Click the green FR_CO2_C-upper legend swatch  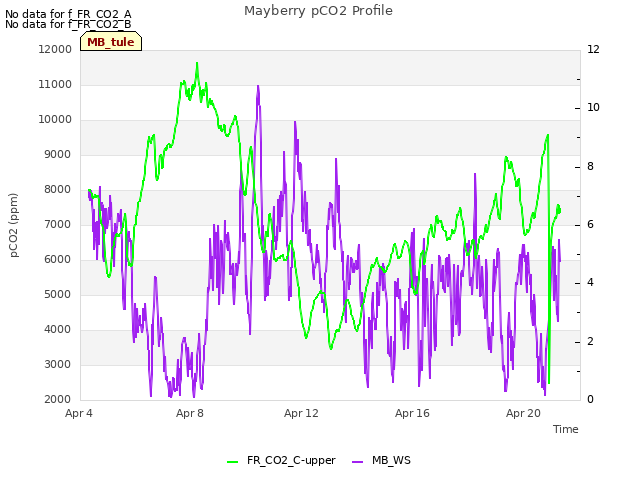click(232, 462)
